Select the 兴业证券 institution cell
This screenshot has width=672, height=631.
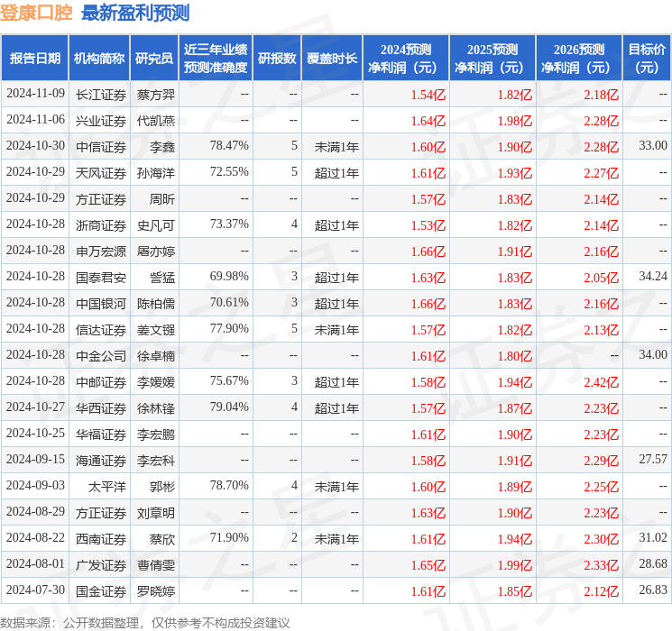[101, 121]
